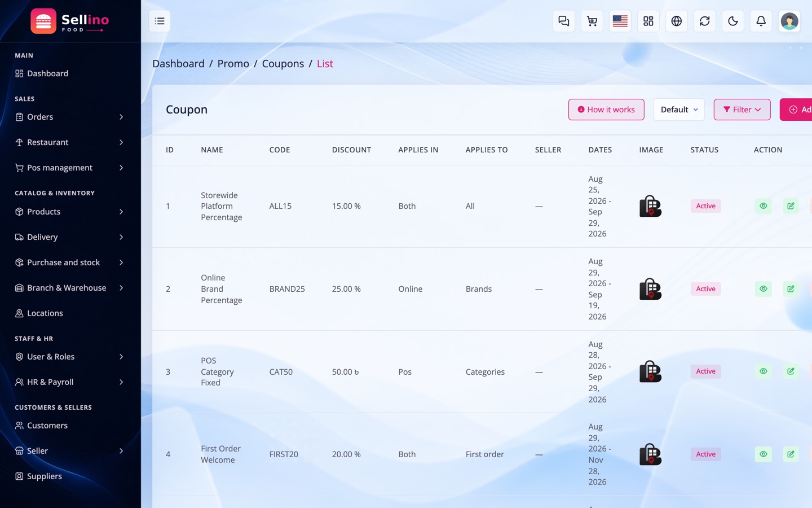Click coupon image thumbnail for BRAND25

pos(650,289)
